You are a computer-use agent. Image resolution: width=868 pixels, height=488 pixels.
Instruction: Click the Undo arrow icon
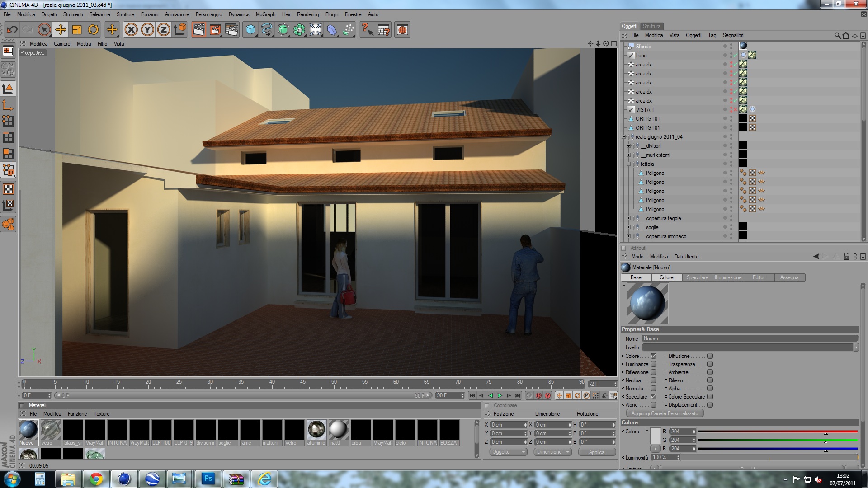pos(12,30)
